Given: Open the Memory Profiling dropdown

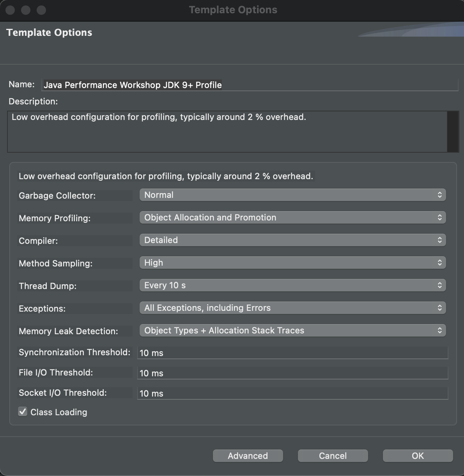Looking at the screenshot, I should point(292,217).
